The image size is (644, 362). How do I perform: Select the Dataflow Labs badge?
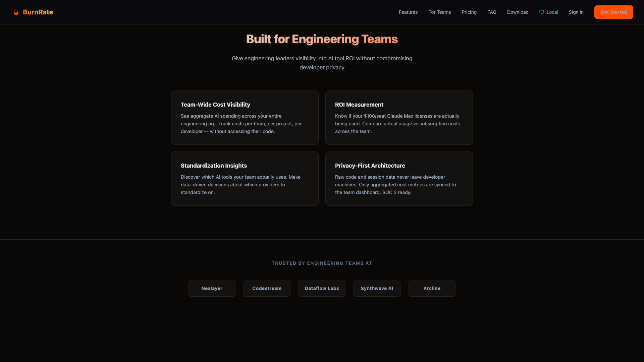[x=322, y=288]
